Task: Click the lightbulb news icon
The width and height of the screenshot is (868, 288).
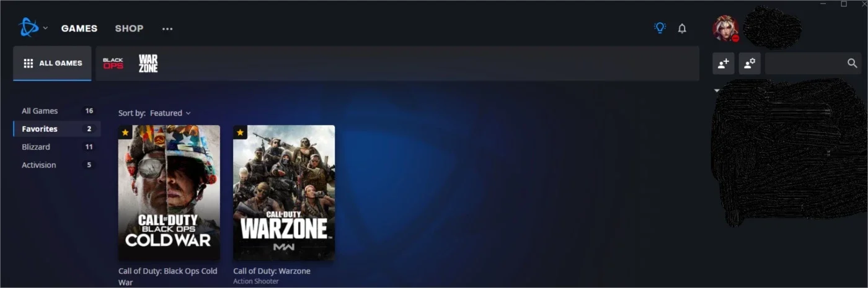Action: click(660, 28)
